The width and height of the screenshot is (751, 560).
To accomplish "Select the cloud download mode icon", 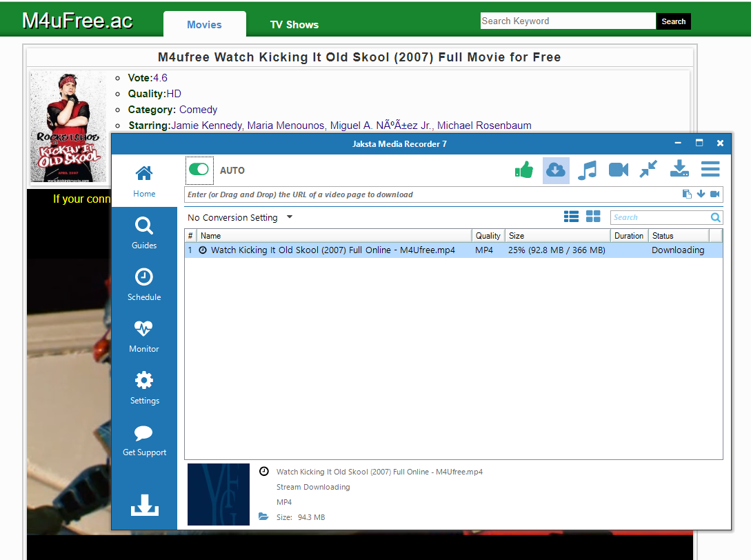I will [x=556, y=170].
